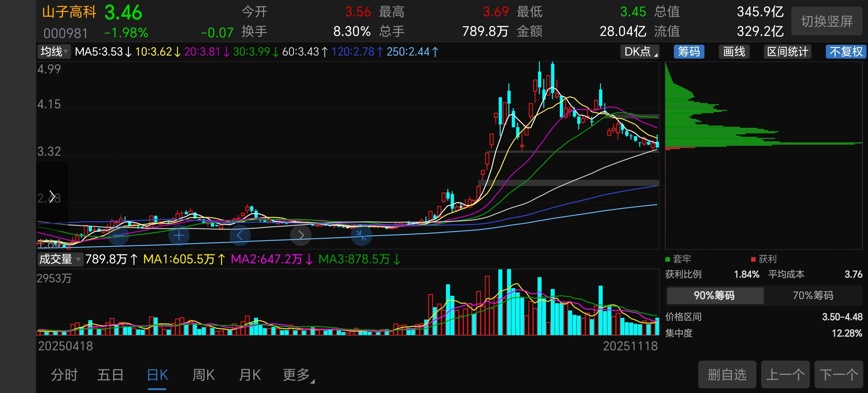Click the 删自选 button
Image resolution: width=868 pixels, height=393 pixels.
pyautogui.click(x=727, y=374)
